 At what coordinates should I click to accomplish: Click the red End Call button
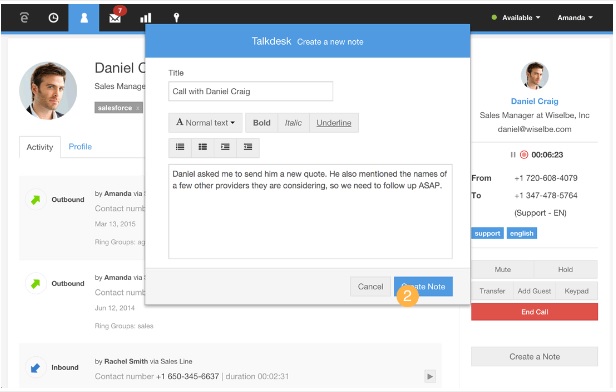(534, 312)
